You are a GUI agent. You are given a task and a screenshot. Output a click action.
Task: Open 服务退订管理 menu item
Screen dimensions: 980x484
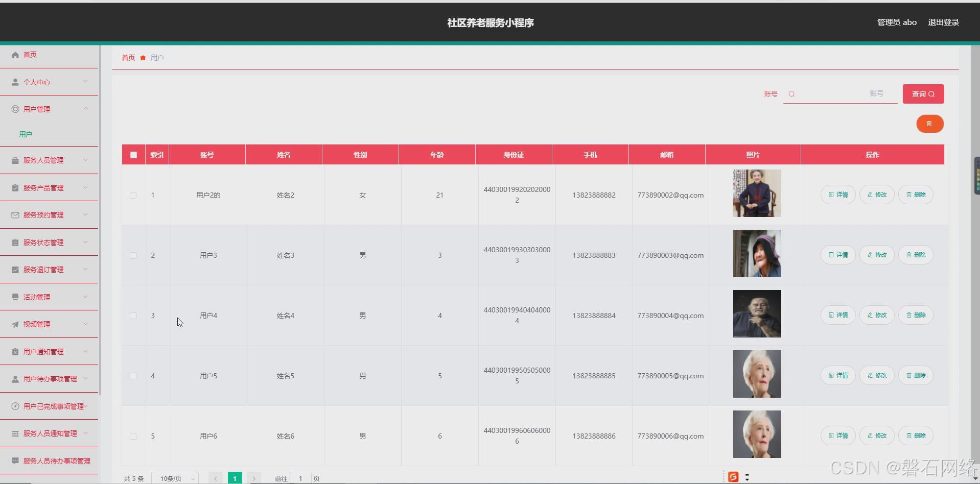49,270
